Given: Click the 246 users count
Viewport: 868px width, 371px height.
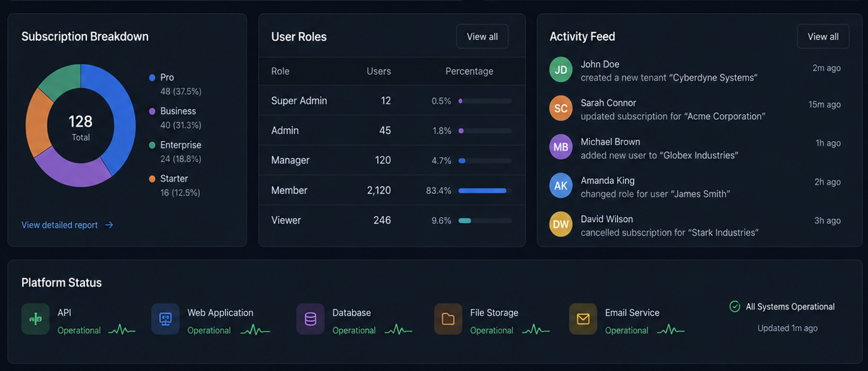Looking at the screenshot, I should [x=382, y=220].
